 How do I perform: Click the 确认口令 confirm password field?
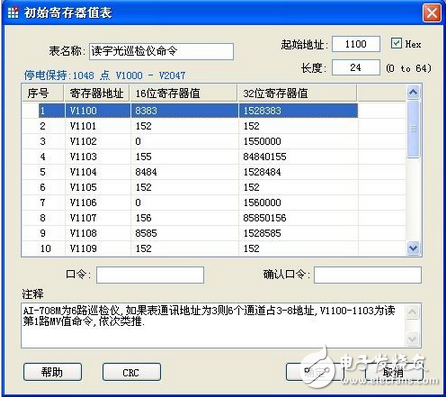(x=368, y=275)
